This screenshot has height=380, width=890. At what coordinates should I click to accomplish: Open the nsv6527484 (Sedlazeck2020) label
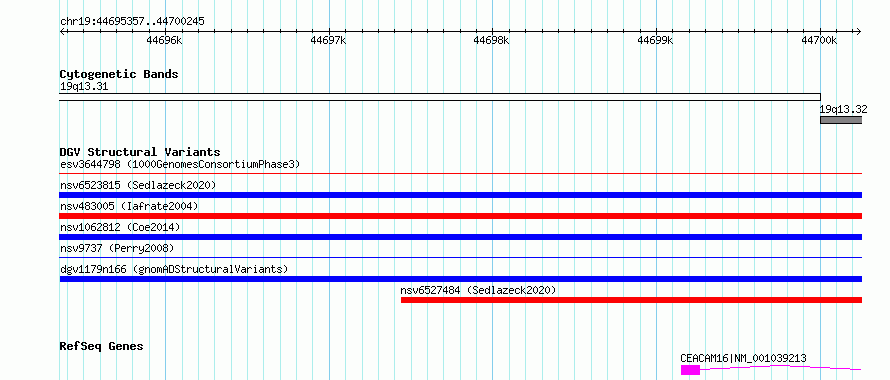[x=478, y=290]
